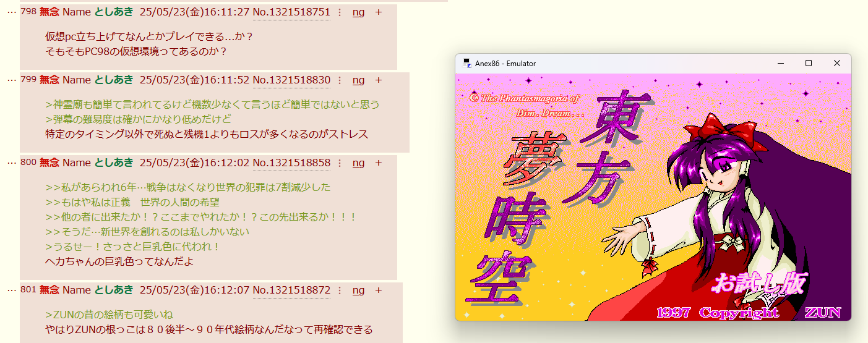Open the ⋮ menu on post 801

point(339,290)
